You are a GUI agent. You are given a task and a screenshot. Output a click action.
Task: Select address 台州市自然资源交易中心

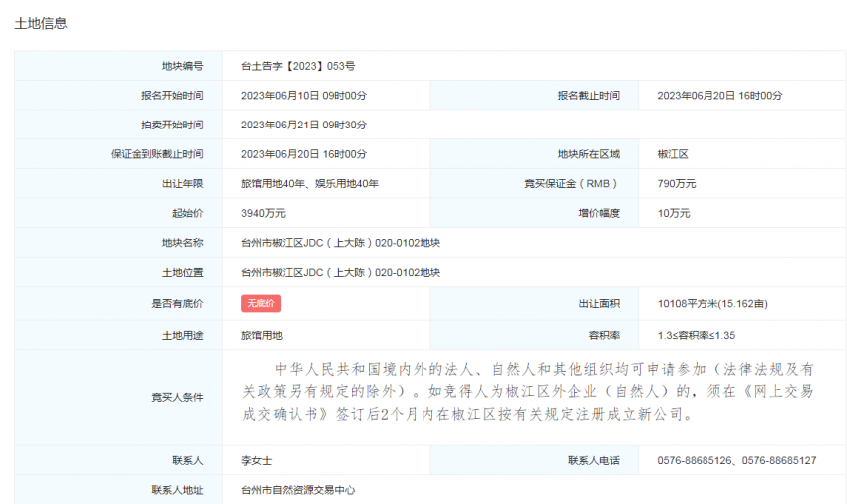(298, 490)
